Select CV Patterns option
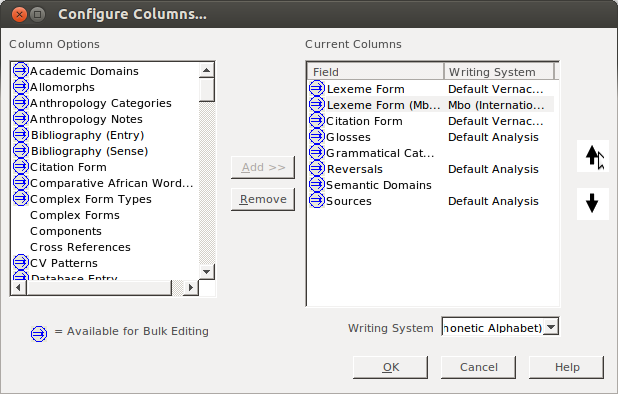Image resolution: width=618 pixels, height=394 pixels. [64, 263]
